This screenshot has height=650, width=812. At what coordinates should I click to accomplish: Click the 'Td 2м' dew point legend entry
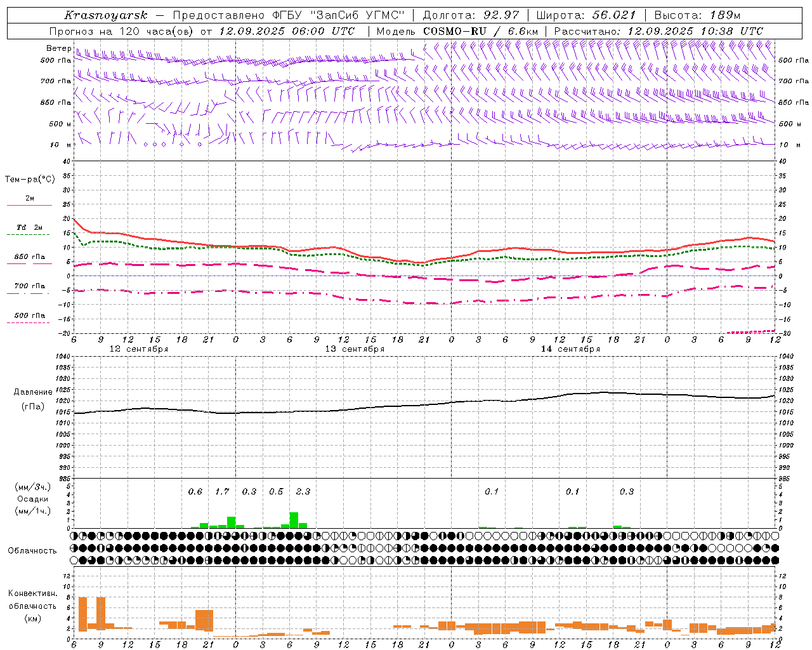point(30,227)
